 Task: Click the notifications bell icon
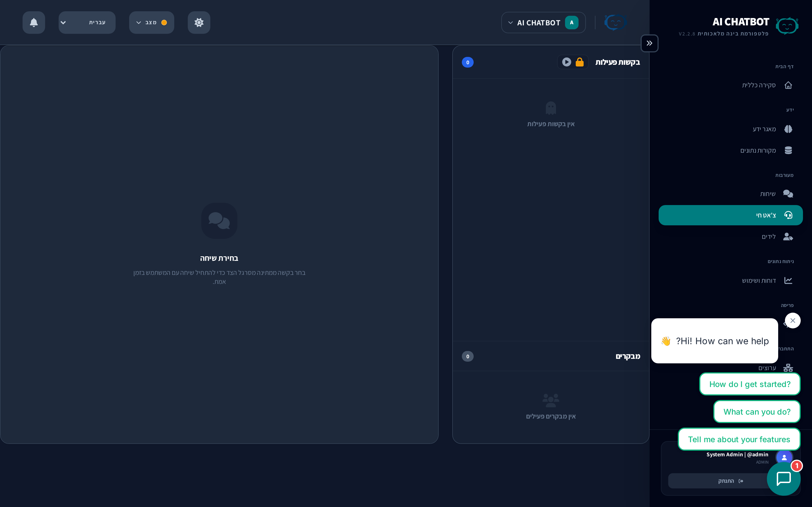[34, 23]
